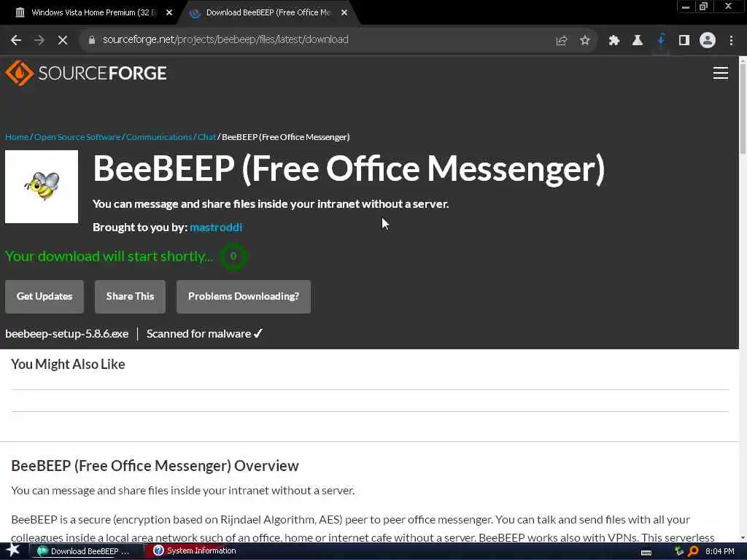Click the Share This button
This screenshot has width=747, height=560.
click(x=130, y=296)
